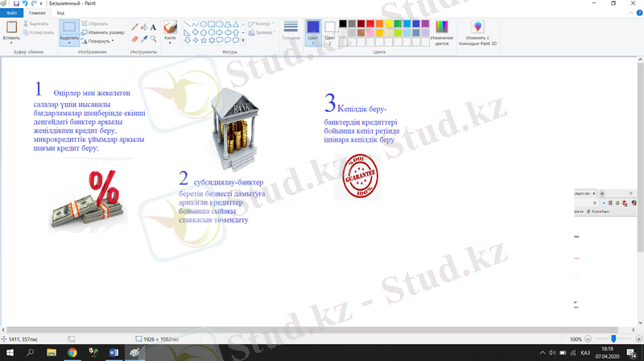
Task: Pick the red color swatch
Action: (370, 24)
